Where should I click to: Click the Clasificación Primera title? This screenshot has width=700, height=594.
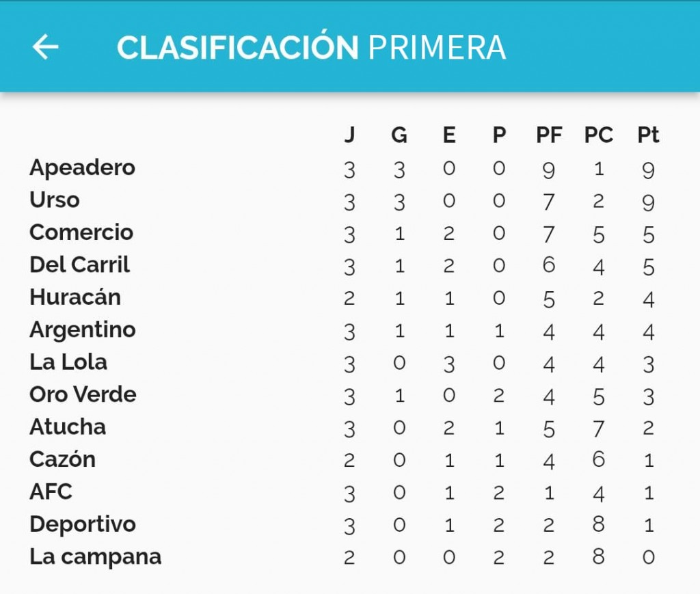click(311, 47)
